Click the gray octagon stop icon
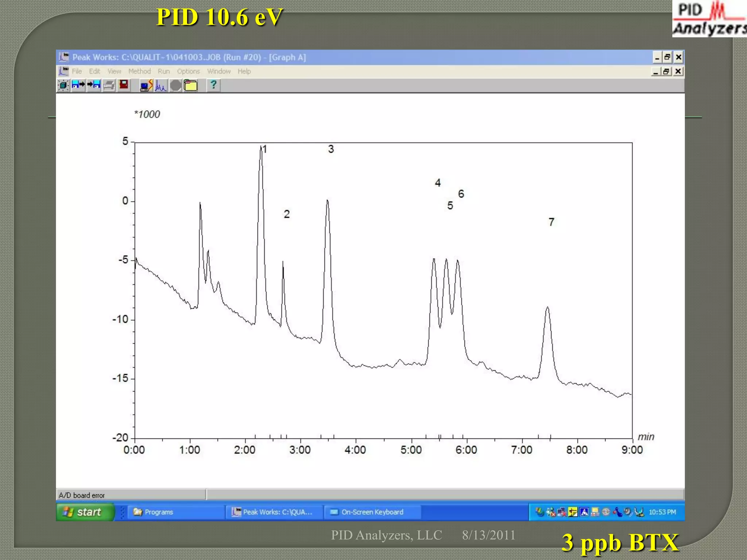747x560 pixels. point(175,86)
